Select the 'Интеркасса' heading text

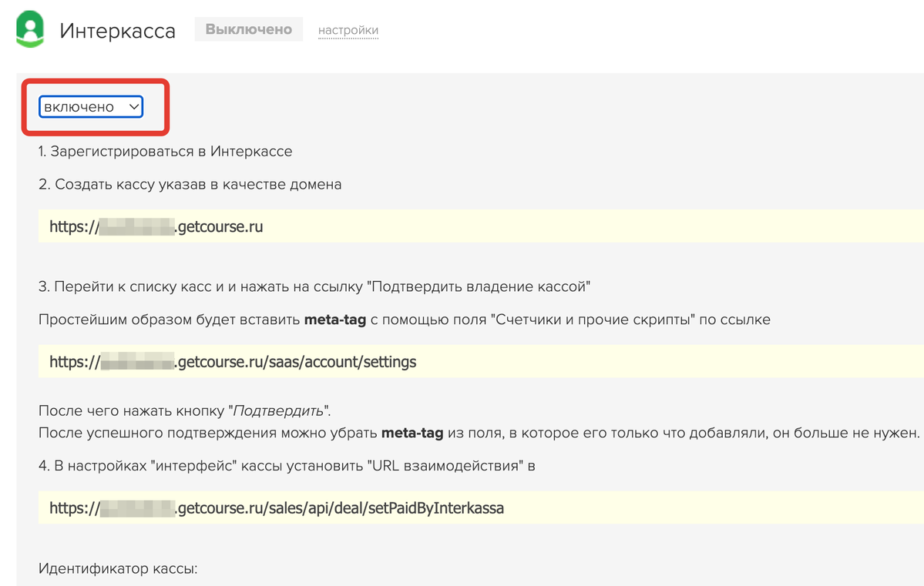pos(118,31)
